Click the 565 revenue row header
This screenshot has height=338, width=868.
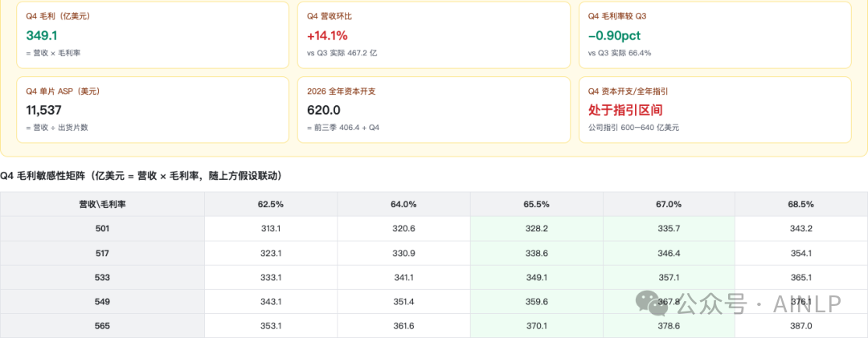(x=102, y=326)
